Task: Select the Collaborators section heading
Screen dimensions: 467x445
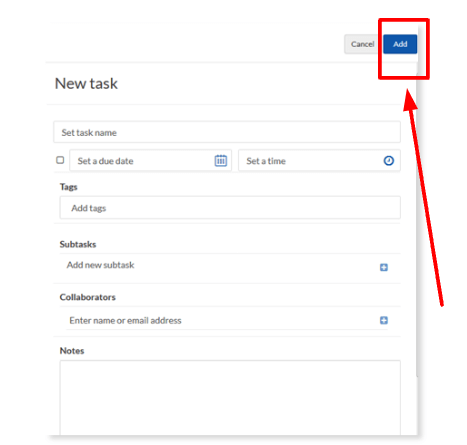Action: point(87,297)
